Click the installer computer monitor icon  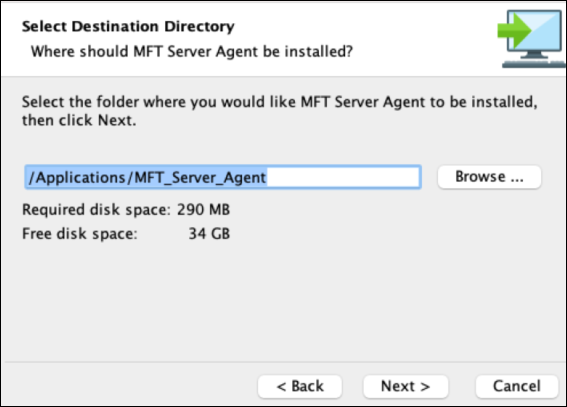534,34
